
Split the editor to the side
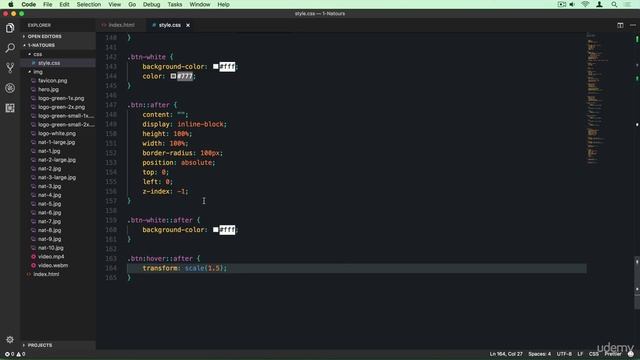[620, 25]
